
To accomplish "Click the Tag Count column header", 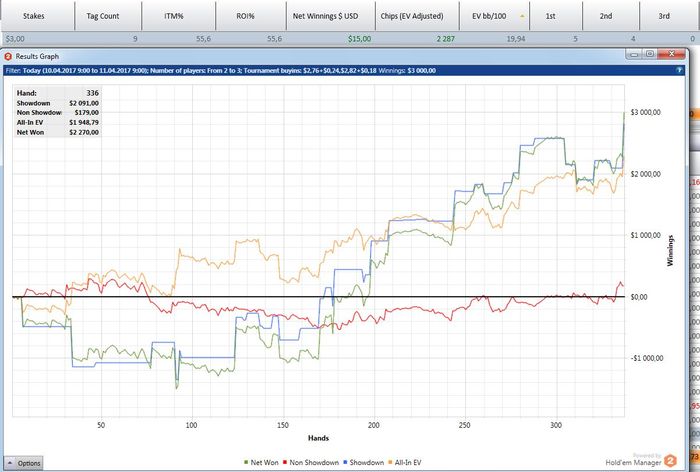I will coord(103,16).
